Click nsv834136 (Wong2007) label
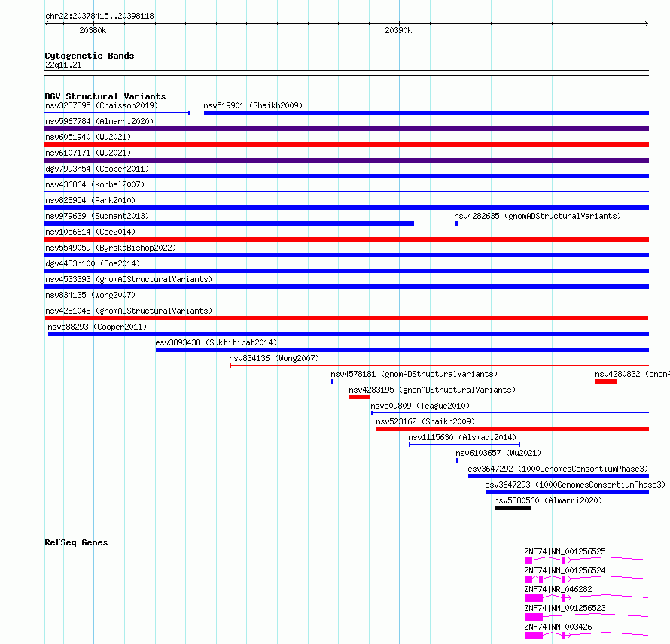 (x=274, y=358)
